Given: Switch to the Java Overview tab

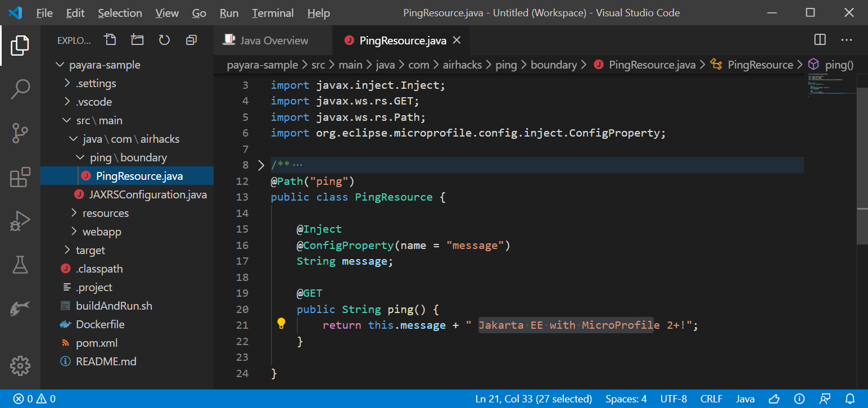Looking at the screenshot, I should [274, 40].
